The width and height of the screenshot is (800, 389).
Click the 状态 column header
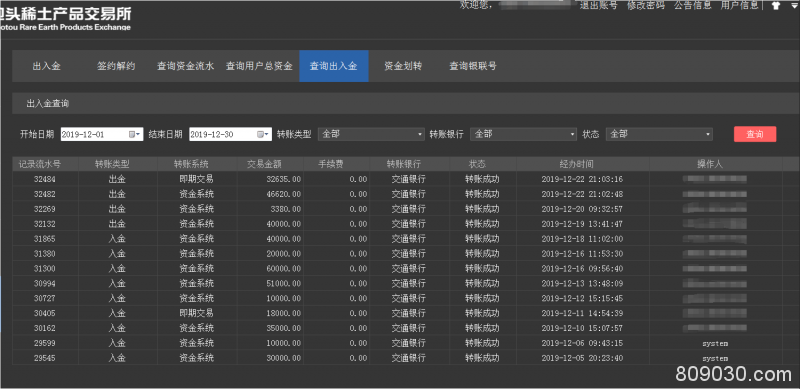(483, 164)
